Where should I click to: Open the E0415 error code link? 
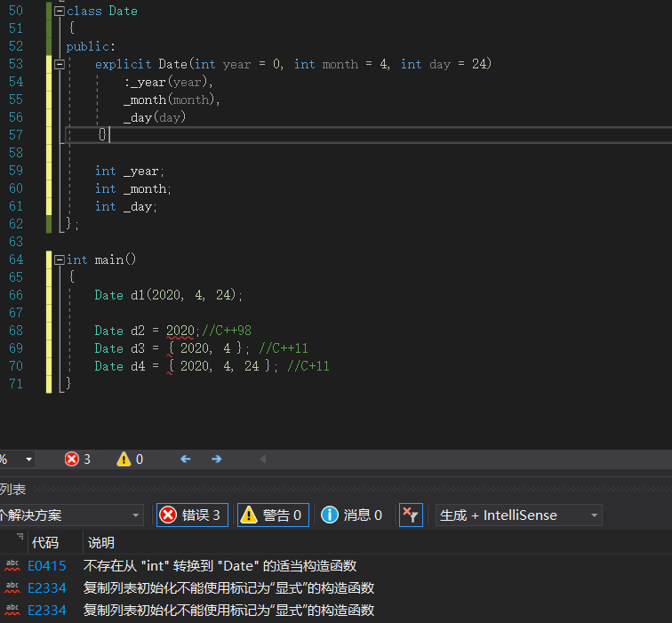pyautogui.click(x=47, y=566)
